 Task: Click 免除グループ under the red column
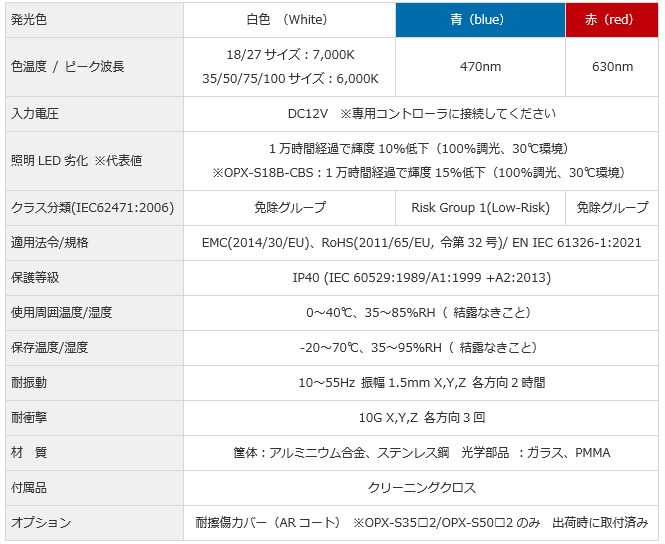(x=612, y=208)
